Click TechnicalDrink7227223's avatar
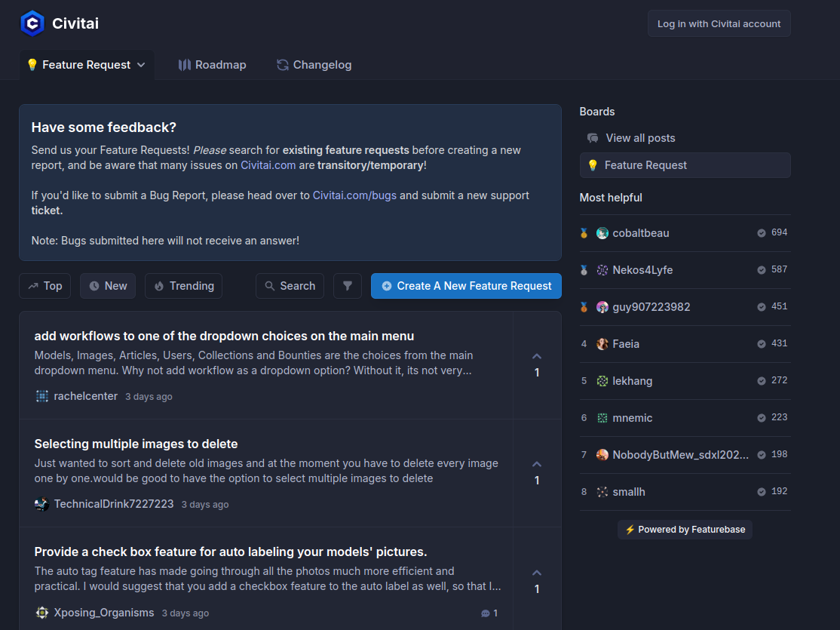 (x=41, y=504)
